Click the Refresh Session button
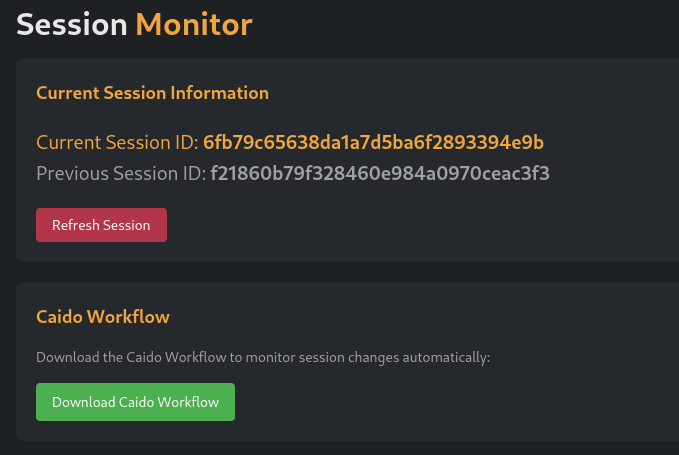The height and width of the screenshot is (455, 679). click(101, 225)
